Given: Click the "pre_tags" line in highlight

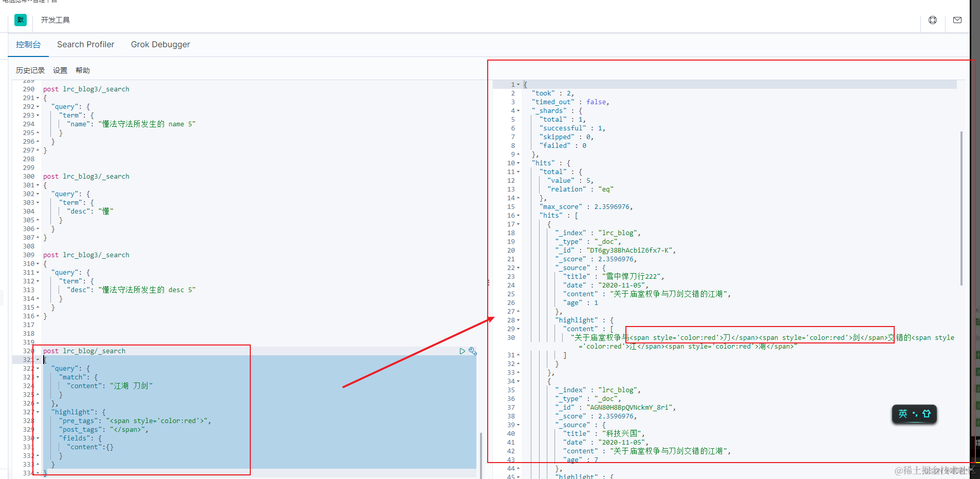Looking at the screenshot, I should [135, 421].
